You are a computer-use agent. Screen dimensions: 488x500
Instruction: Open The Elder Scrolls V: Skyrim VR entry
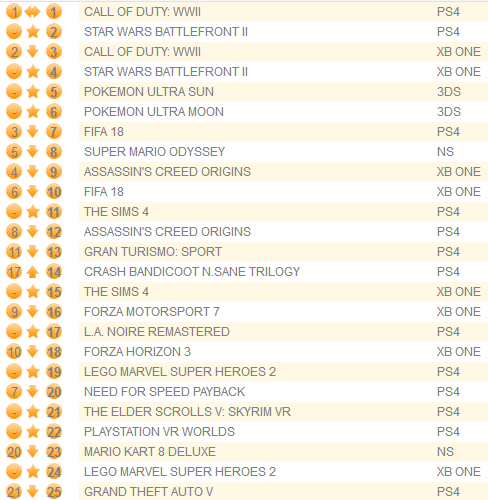pos(187,412)
